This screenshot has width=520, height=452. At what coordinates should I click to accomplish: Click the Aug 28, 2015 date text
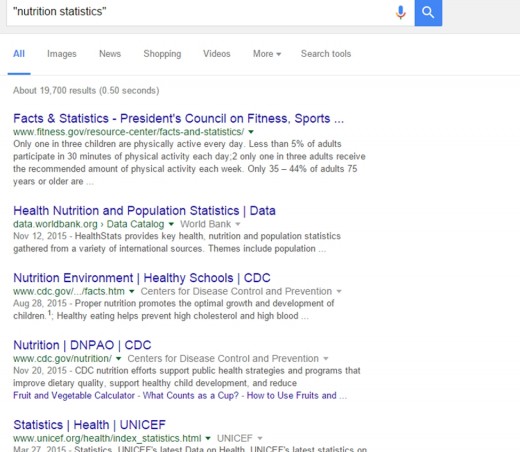tap(40, 304)
